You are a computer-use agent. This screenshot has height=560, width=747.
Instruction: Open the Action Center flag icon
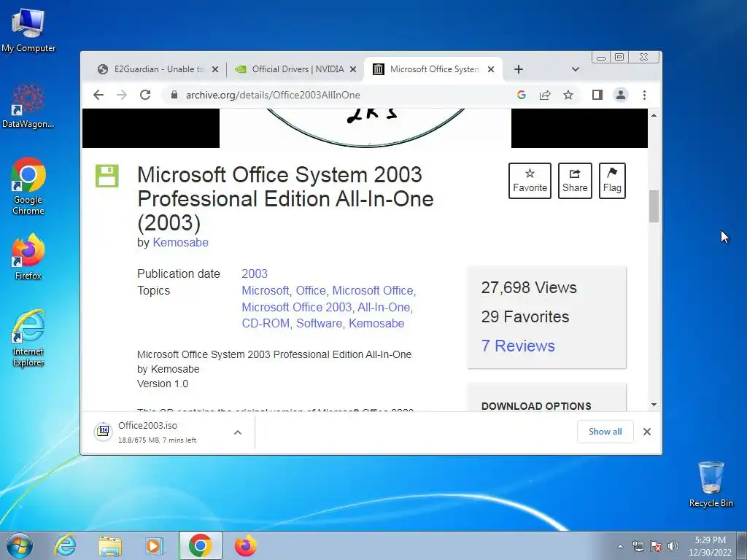pyautogui.click(x=656, y=546)
